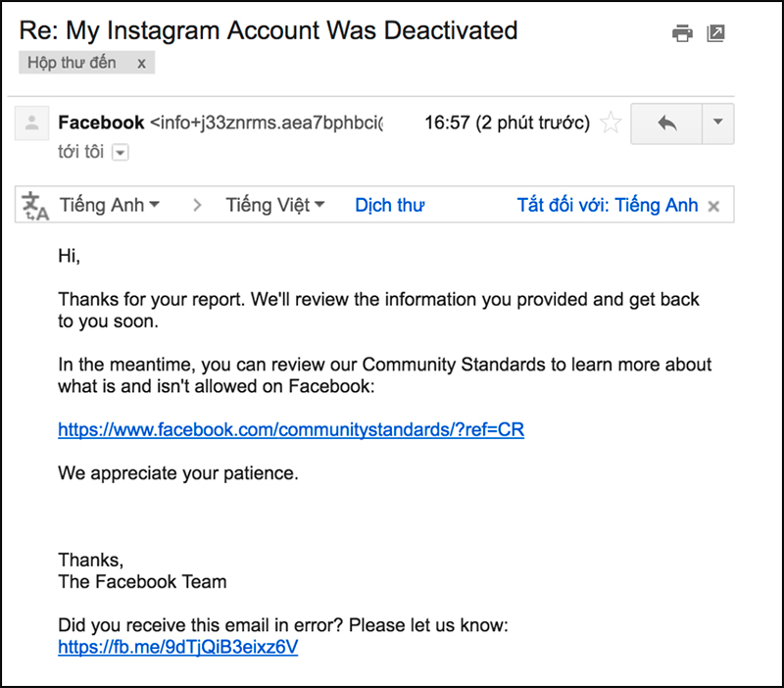Expand recipient details via tới tôi arrow
This screenshot has height=688, width=784.
120,152
